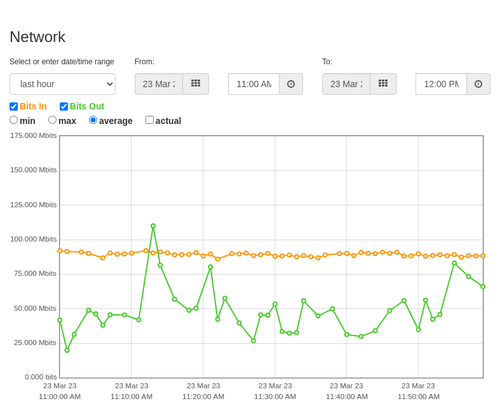Screen dimensions: 500x403
Task: Click the From date field '23 Mar'
Action: [x=159, y=84]
